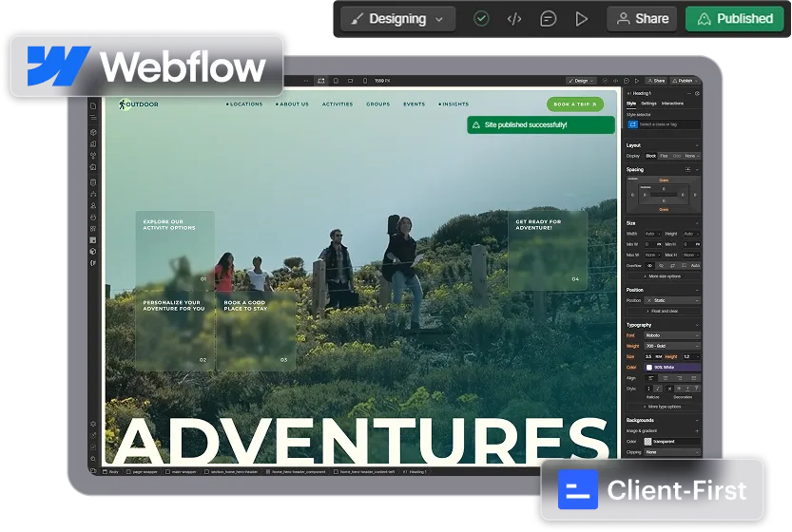Align text left
This screenshot has height=532, width=792.
pyautogui.click(x=651, y=378)
